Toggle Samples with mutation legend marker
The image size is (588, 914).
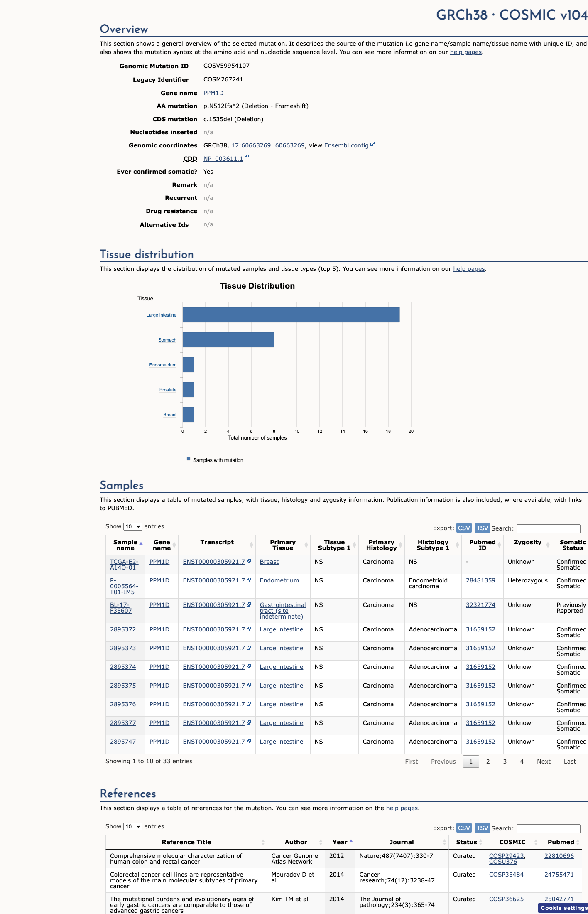(189, 459)
